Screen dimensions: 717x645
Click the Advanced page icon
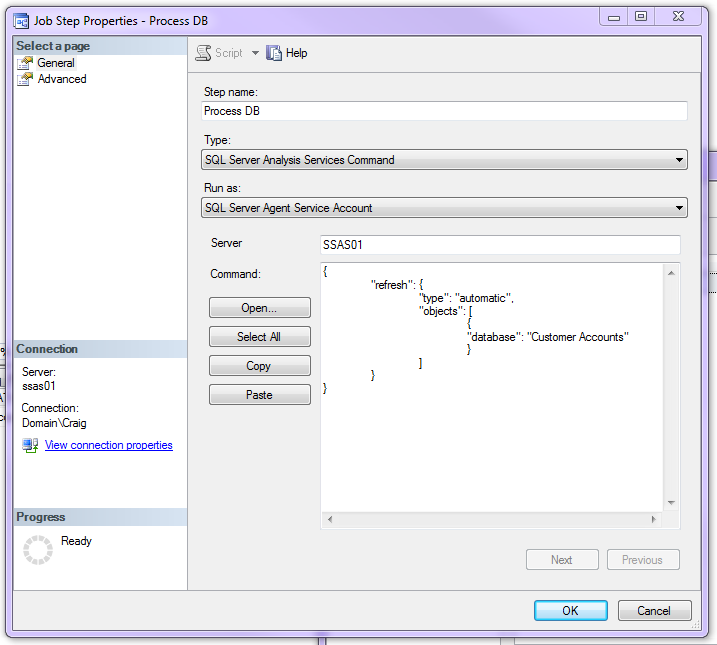pyautogui.click(x=25, y=79)
